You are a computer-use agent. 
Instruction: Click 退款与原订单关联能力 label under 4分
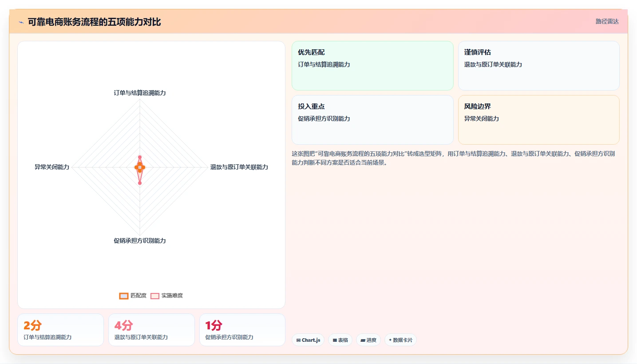click(141, 337)
